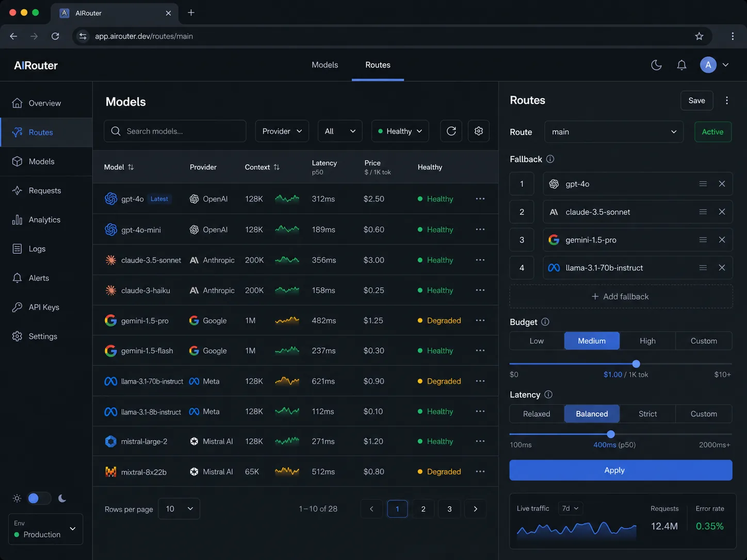Open live traffic 7d range dropdown
Screen dimensions: 747x560
click(570, 508)
